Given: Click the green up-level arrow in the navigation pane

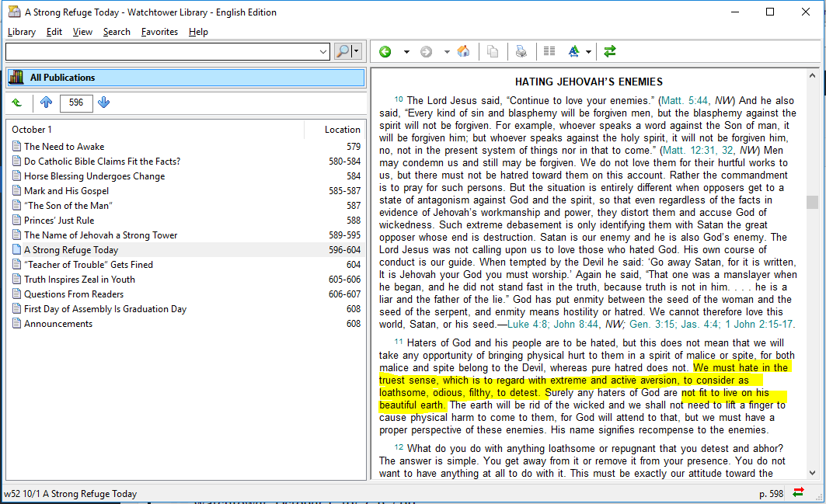Looking at the screenshot, I should [17, 103].
